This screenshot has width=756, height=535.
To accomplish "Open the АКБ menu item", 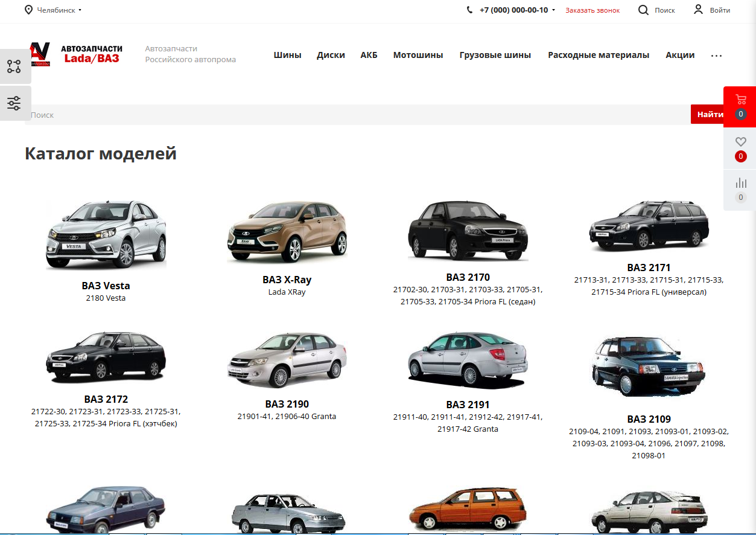I will point(369,55).
